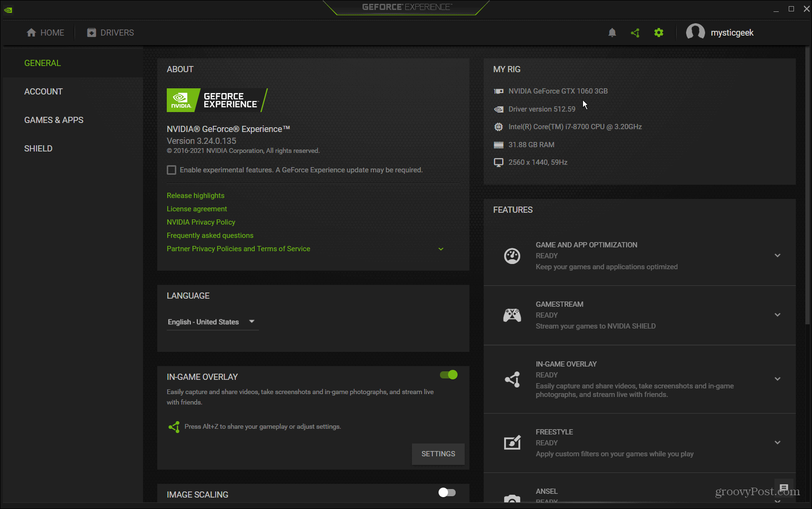Open In-Game Overlay Settings button
The image size is (812, 509).
438,454
